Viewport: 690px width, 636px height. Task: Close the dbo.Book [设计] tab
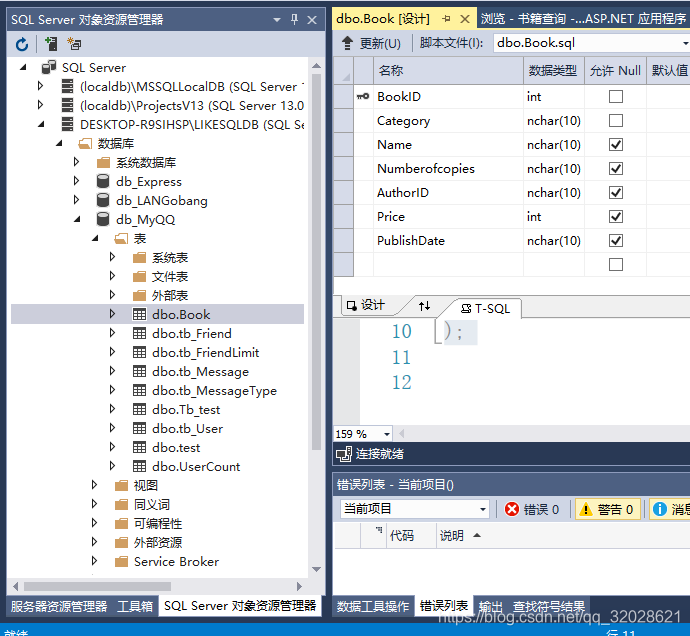pos(465,19)
